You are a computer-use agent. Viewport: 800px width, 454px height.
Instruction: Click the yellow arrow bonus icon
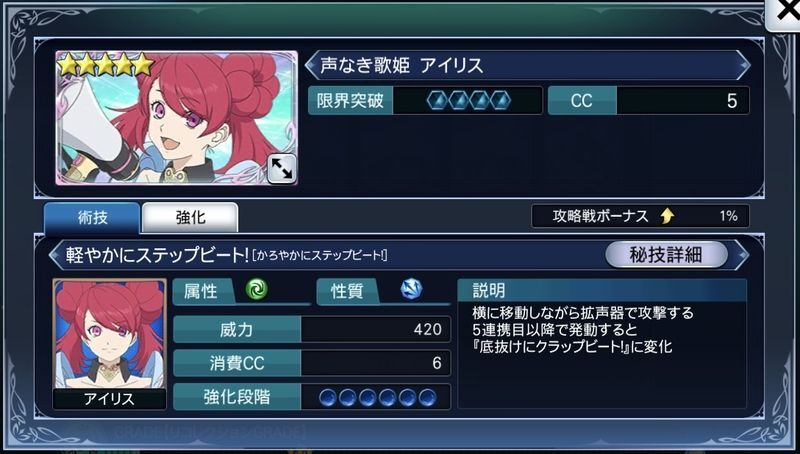tap(667, 216)
